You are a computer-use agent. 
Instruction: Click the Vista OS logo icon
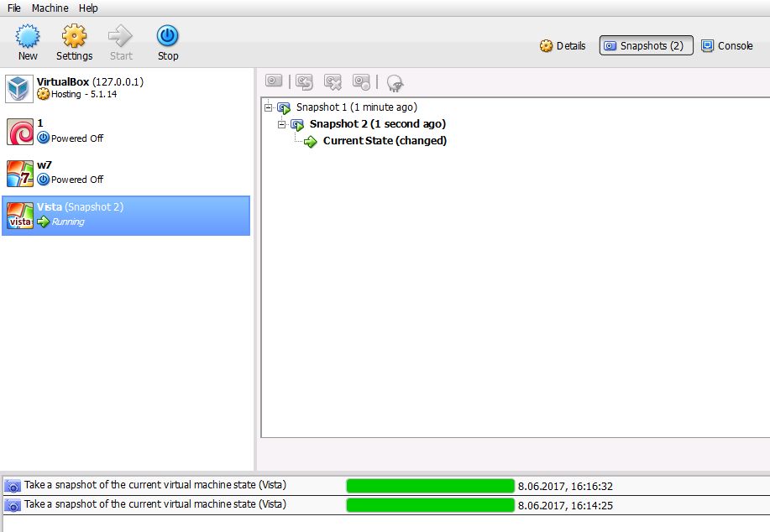coord(20,216)
